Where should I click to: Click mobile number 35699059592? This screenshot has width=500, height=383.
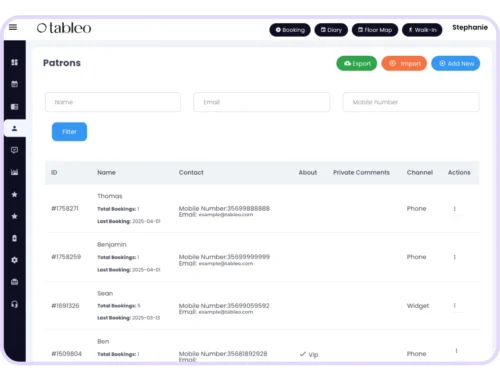(x=248, y=306)
